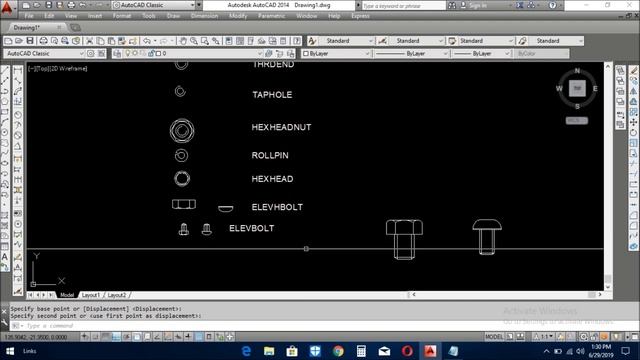
Task: Toggle Snap Mode in status bar
Action: (95, 337)
